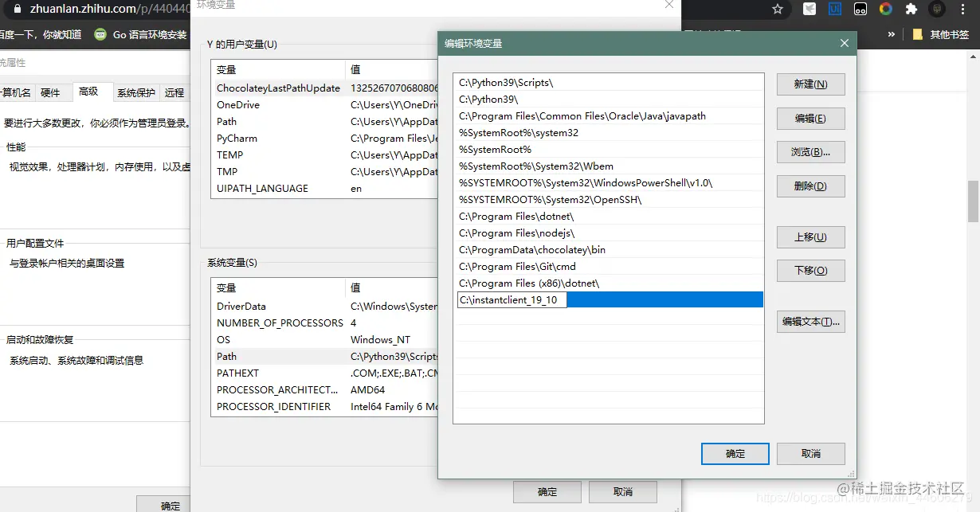Open the Extensions puzzle piece menu
The width and height of the screenshot is (980, 512).
[911, 10]
